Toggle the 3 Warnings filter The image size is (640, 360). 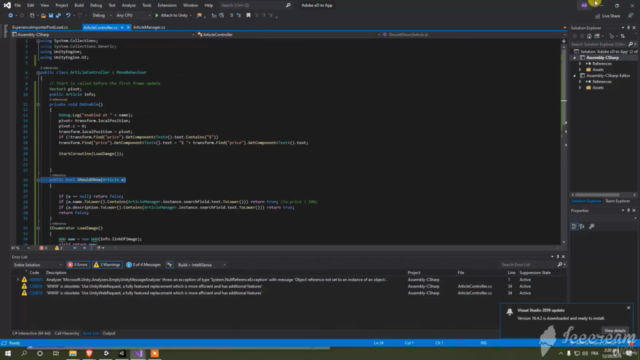[x=107, y=265]
